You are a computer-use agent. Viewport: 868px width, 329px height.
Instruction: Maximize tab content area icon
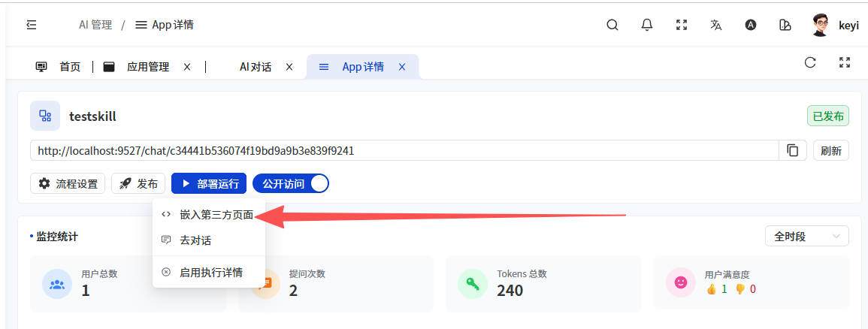[x=845, y=63]
